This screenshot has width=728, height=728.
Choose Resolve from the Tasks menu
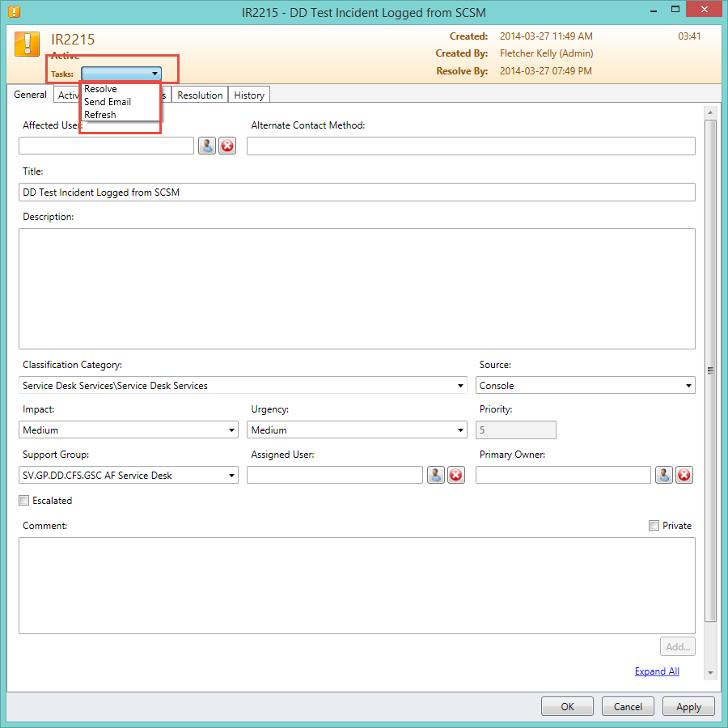coord(101,89)
